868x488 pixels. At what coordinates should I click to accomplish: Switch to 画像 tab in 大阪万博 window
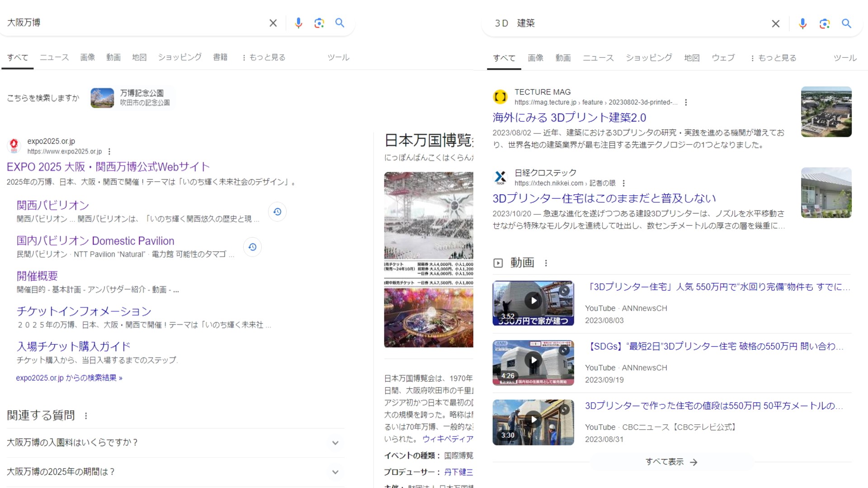tap(88, 57)
